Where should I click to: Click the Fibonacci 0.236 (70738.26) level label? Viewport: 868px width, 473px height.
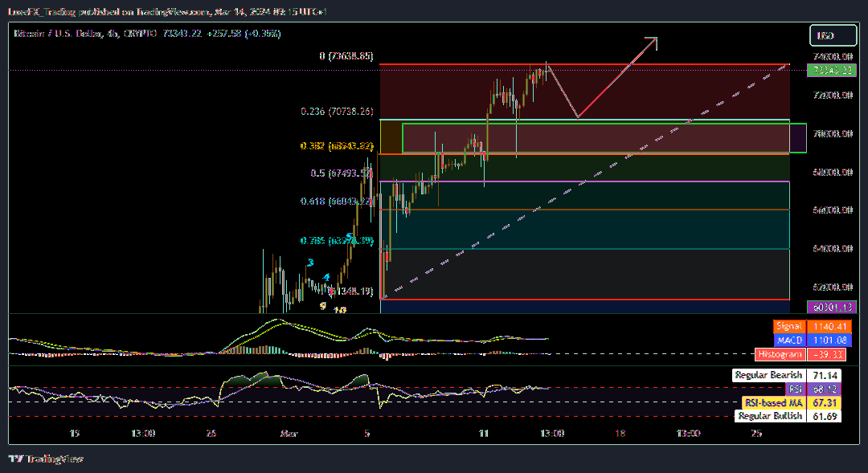pyautogui.click(x=337, y=111)
